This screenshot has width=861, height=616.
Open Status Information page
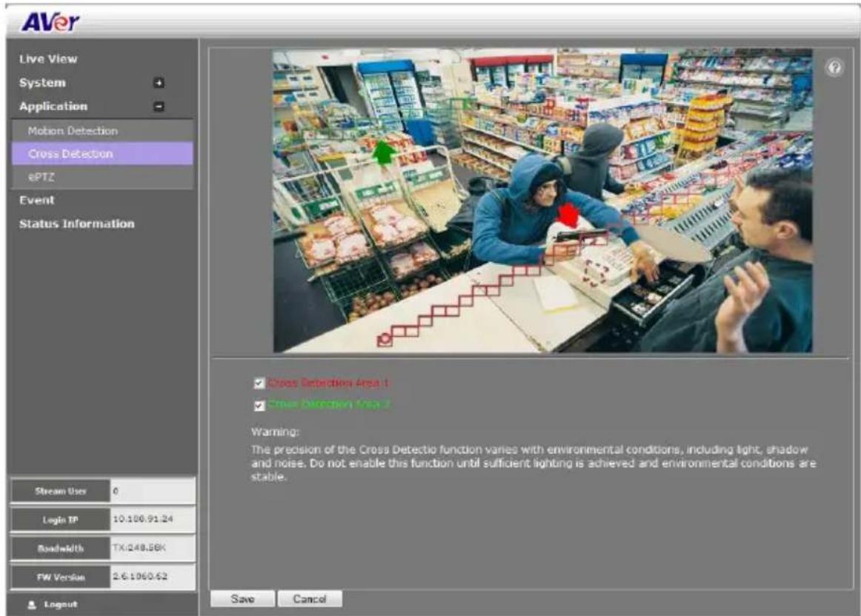[x=77, y=224]
